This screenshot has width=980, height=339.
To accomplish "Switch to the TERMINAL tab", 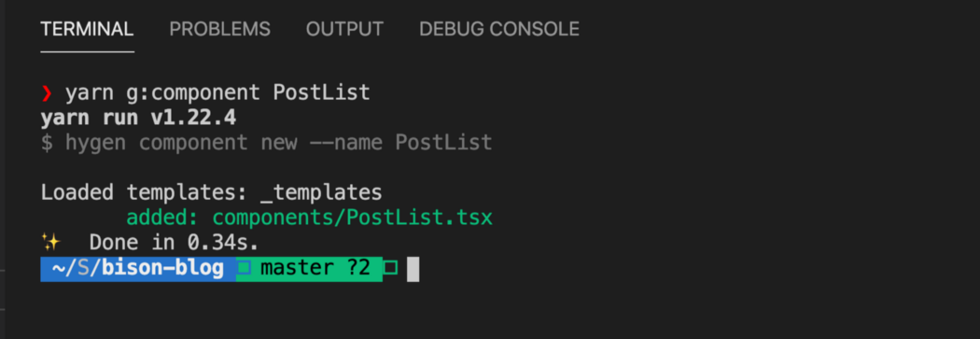I will (87, 29).
